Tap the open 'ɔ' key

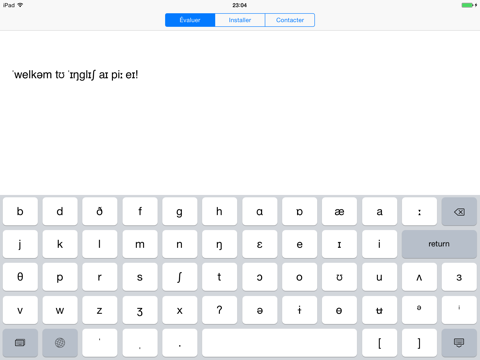tap(259, 277)
